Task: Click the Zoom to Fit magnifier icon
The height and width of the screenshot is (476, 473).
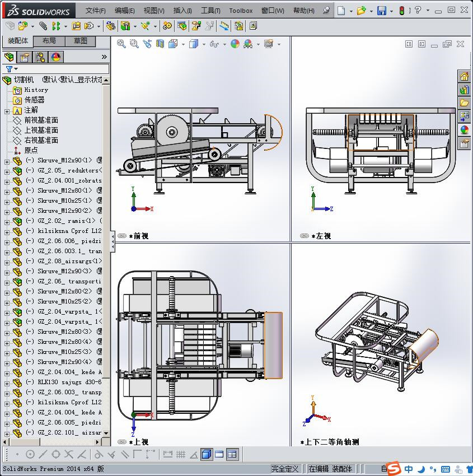Action: 121,44
